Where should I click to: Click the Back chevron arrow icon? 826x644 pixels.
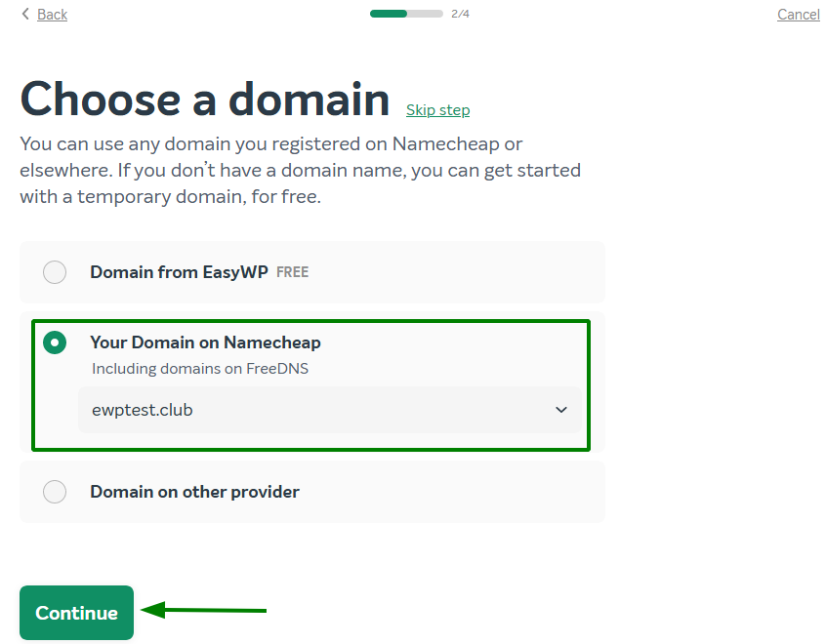click(x=25, y=14)
